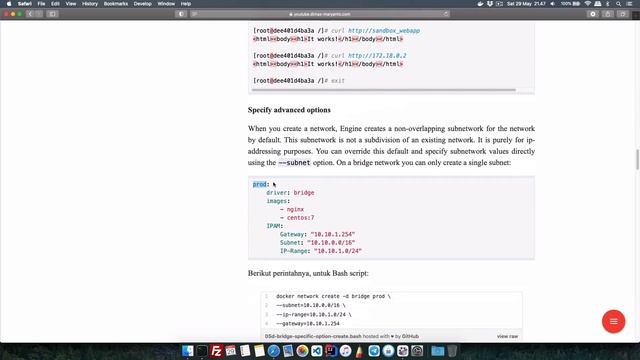Click the Docker whale menu bar icon
This screenshot has height=360, width=640.
(480, 4)
